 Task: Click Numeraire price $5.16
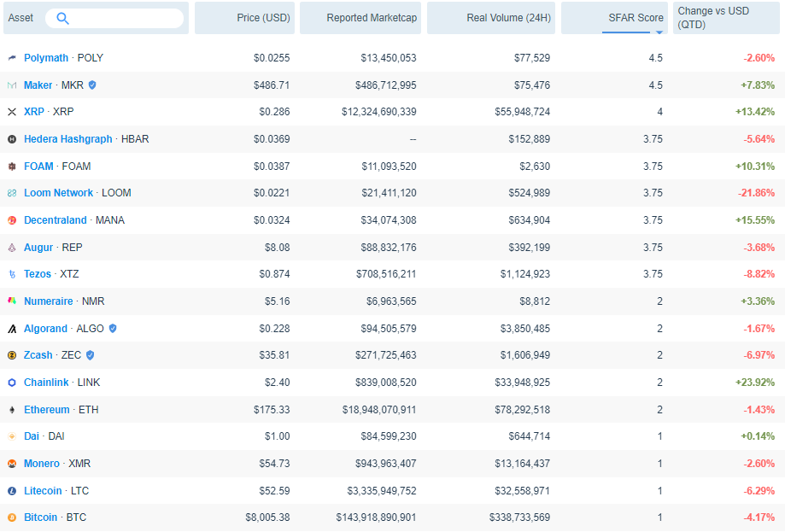click(278, 301)
